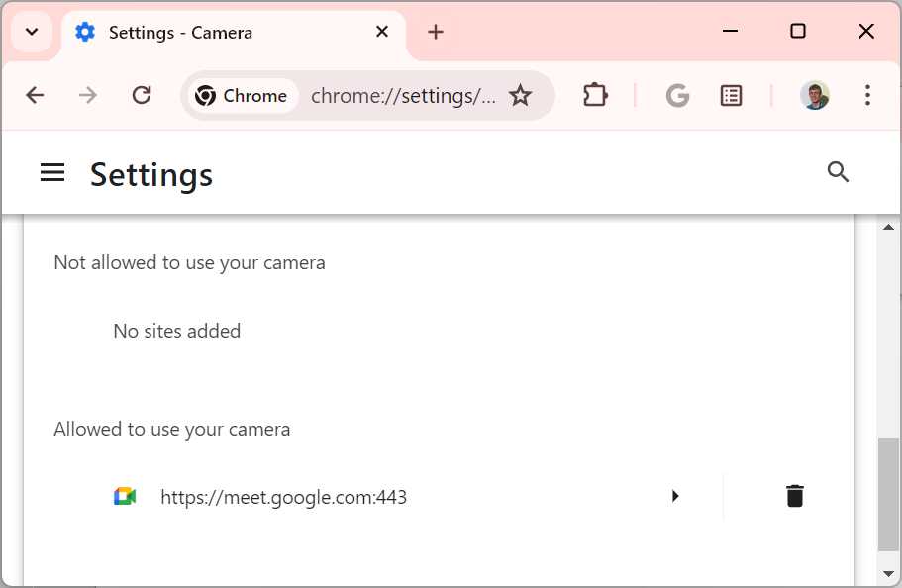Expand the meet.google.com permissions arrow
The width and height of the screenshot is (902, 588).
pyautogui.click(x=675, y=496)
